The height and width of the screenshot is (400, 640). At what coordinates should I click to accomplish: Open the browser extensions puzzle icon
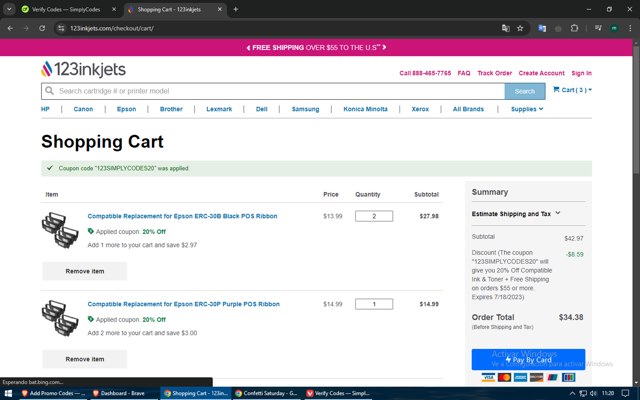click(x=574, y=28)
